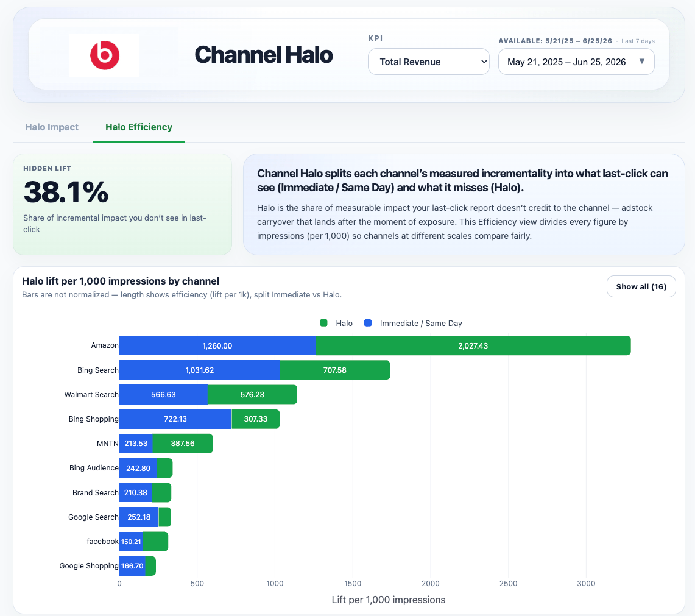The image size is (695, 616).
Task: Click MNTN immediate bar 213.53
Action: pyautogui.click(x=136, y=444)
